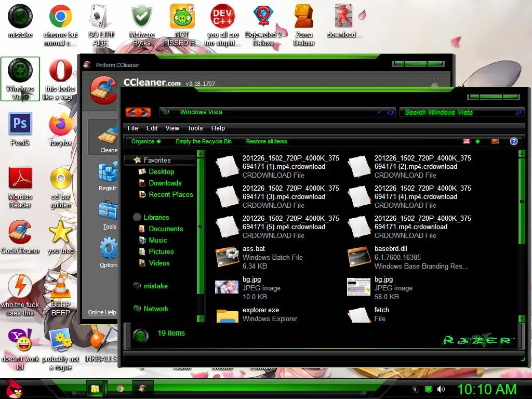Click Empty the Recycle Bin

pos(204,141)
